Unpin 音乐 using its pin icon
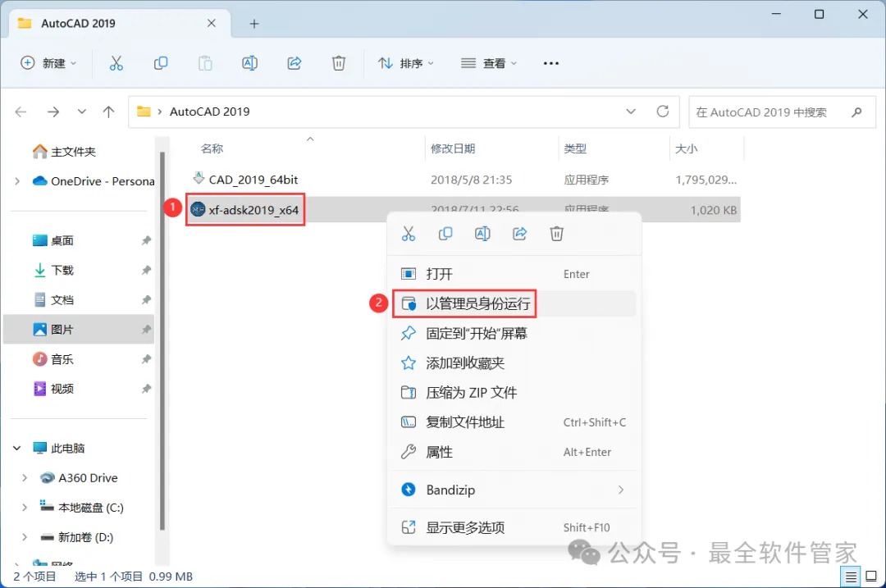886x588 pixels. tap(146, 359)
